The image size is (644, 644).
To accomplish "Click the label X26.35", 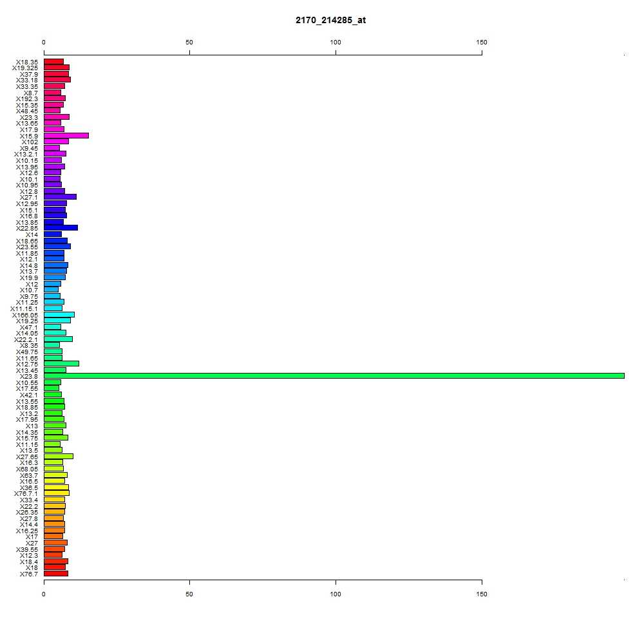I will click(27, 512).
